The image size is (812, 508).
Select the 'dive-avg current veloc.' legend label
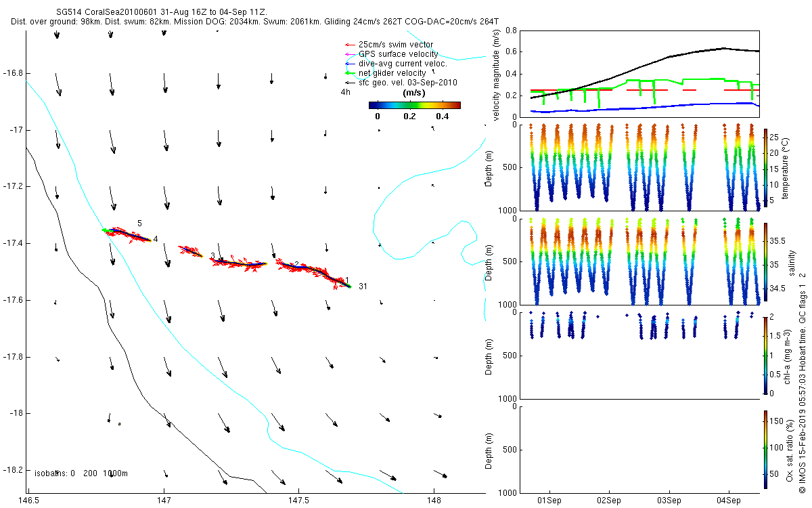click(403, 64)
